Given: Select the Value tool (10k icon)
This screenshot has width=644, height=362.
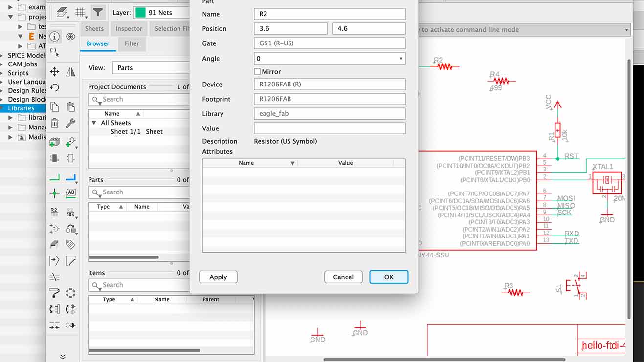Looking at the screenshot, I should (x=71, y=212).
